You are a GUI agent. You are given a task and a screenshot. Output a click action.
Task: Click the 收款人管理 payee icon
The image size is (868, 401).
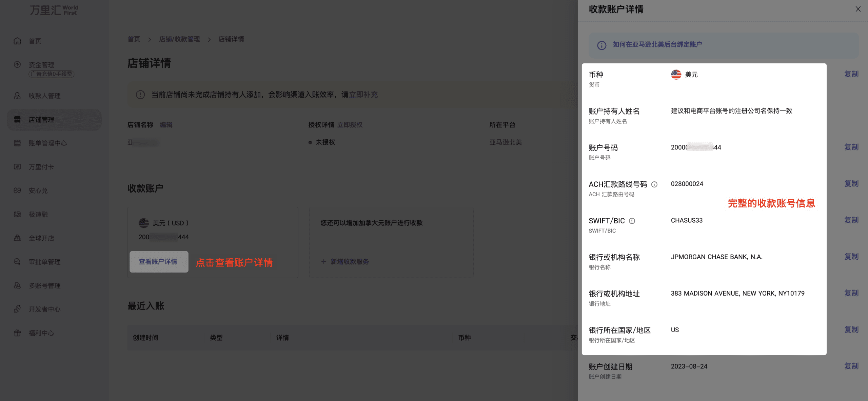[17, 96]
